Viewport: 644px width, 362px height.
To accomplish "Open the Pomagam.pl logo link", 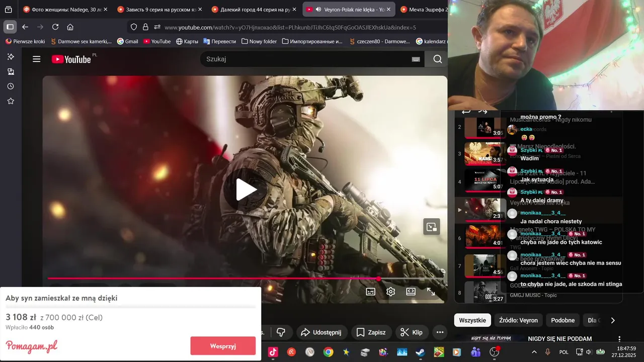I will (32, 346).
